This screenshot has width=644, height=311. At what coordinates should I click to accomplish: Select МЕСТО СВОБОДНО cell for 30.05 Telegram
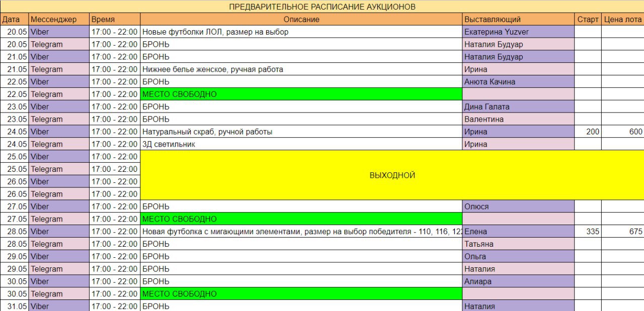coord(301,294)
